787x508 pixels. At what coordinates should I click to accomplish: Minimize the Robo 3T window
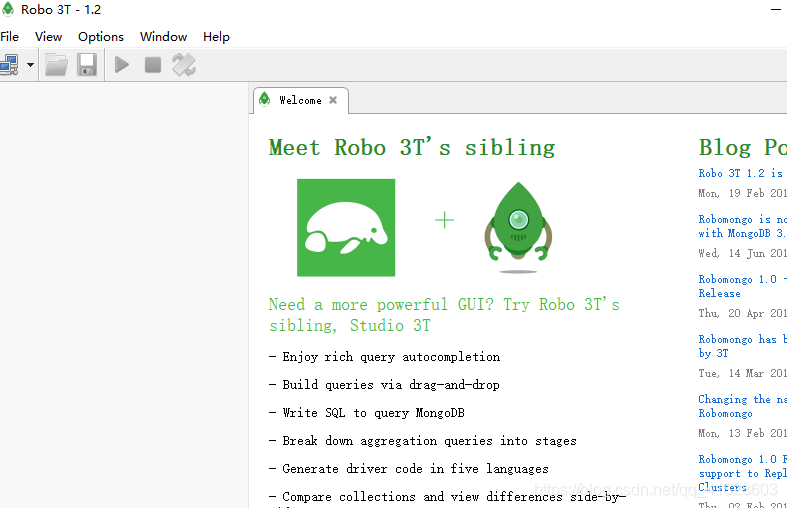coord(776,9)
